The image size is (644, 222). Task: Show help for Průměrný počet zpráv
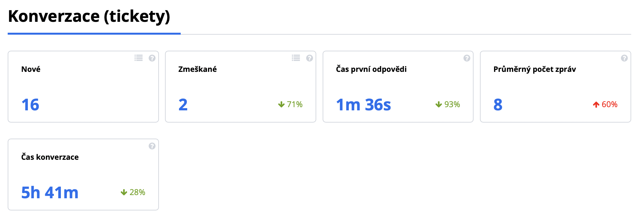click(x=624, y=58)
